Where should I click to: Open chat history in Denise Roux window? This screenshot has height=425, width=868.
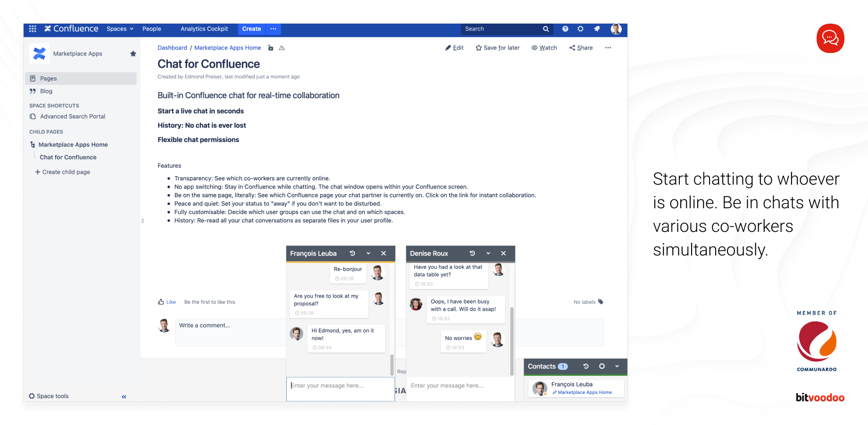click(x=472, y=254)
